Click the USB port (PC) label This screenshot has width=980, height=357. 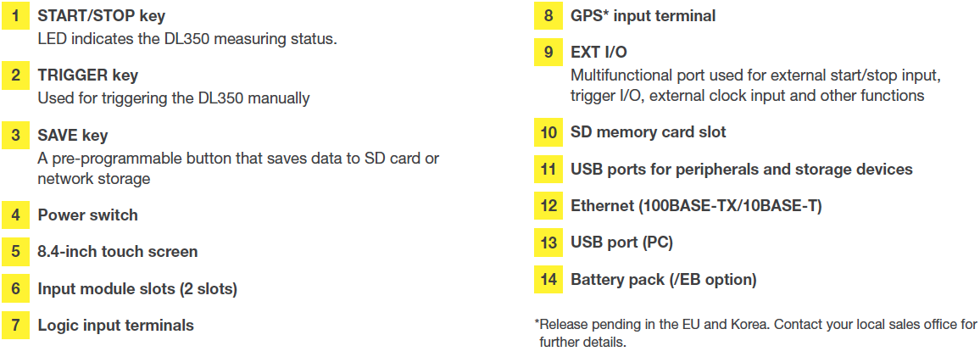pyautogui.click(x=621, y=243)
